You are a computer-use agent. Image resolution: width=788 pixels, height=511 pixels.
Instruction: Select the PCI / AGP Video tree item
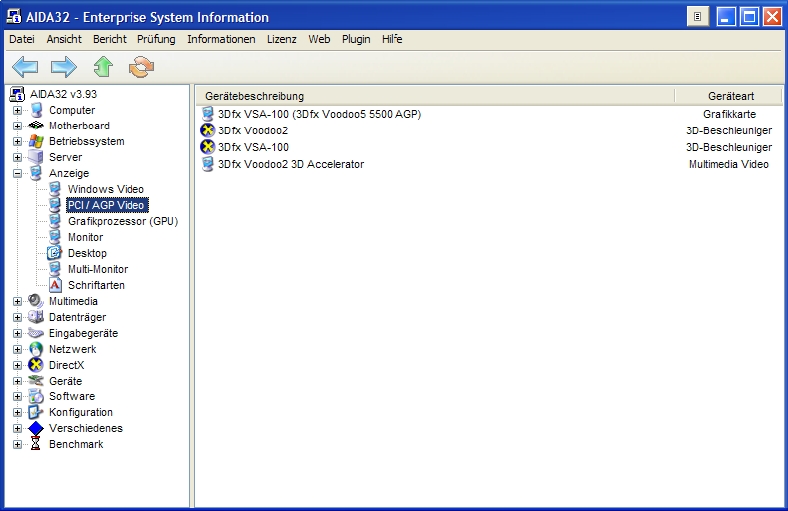[x=106, y=205]
